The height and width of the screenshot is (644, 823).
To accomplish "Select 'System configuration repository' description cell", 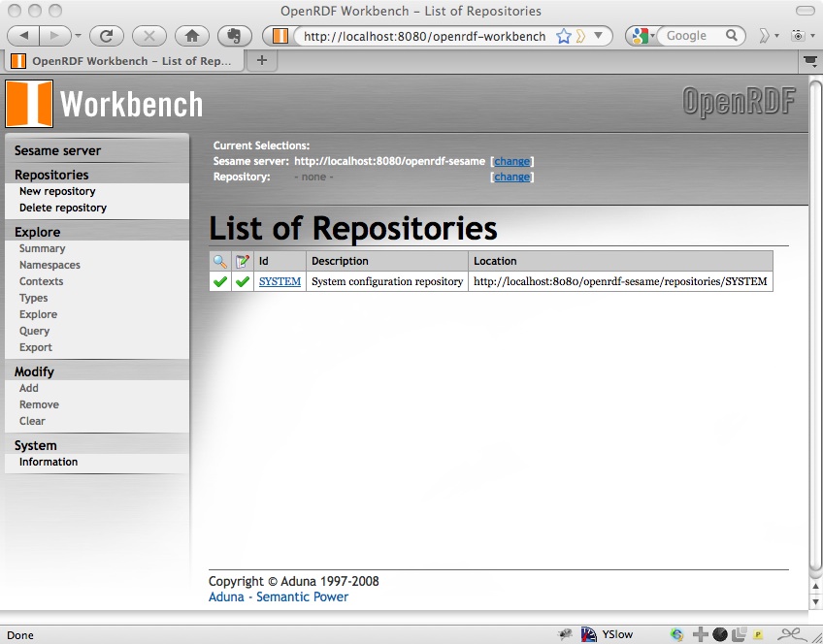I will coord(387,281).
